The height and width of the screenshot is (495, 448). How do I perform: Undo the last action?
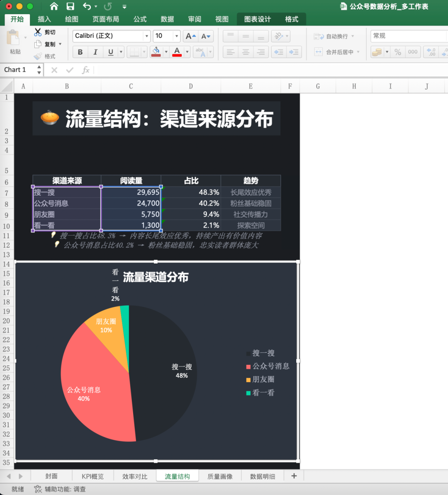(x=87, y=6)
